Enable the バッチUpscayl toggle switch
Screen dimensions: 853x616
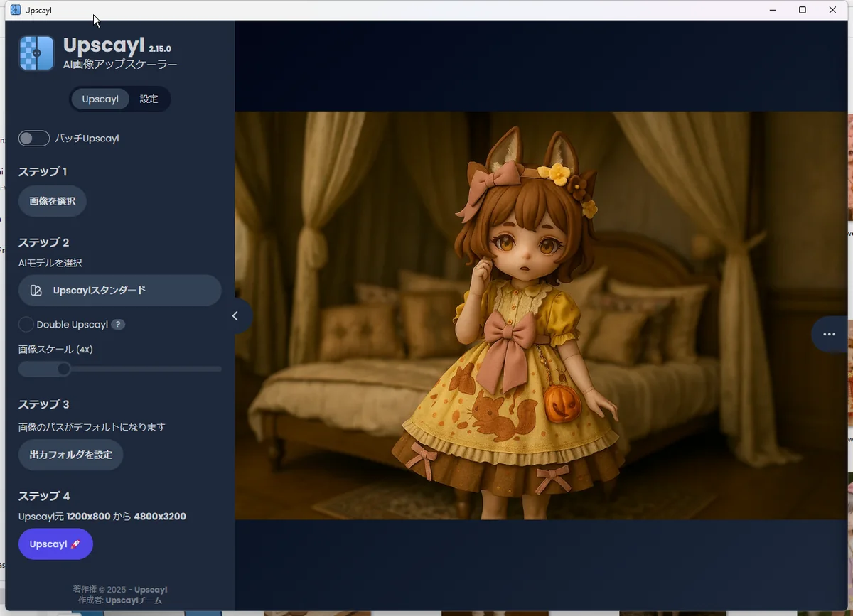point(34,139)
